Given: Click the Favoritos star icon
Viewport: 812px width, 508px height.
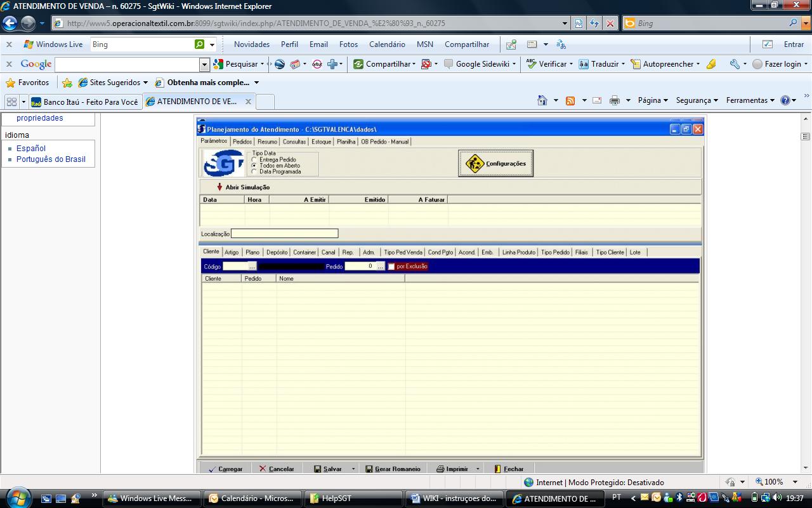Looking at the screenshot, I should 10,83.
